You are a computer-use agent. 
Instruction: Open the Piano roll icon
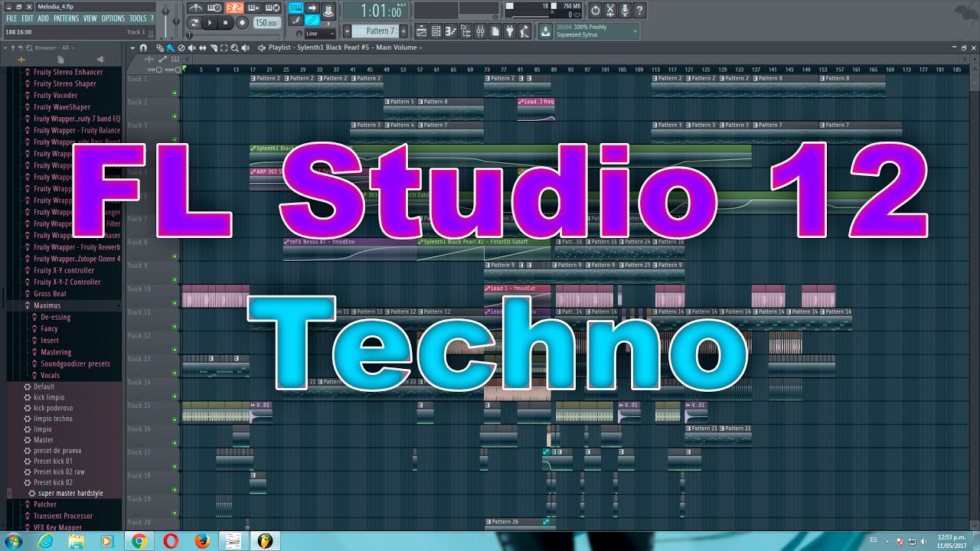tap(451, 31)
